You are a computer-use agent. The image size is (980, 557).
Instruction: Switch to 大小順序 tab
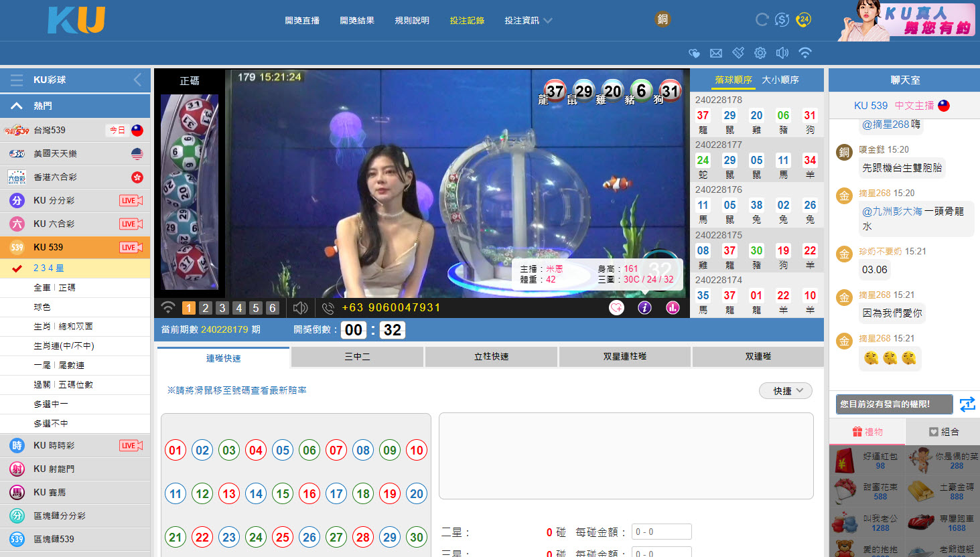pos(780,80)
